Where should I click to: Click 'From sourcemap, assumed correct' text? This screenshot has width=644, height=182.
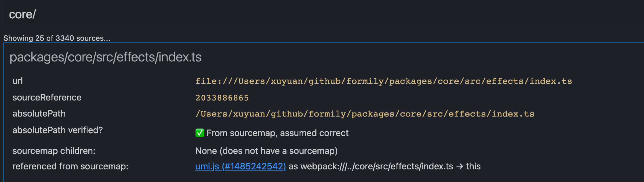tap(277, 133)
